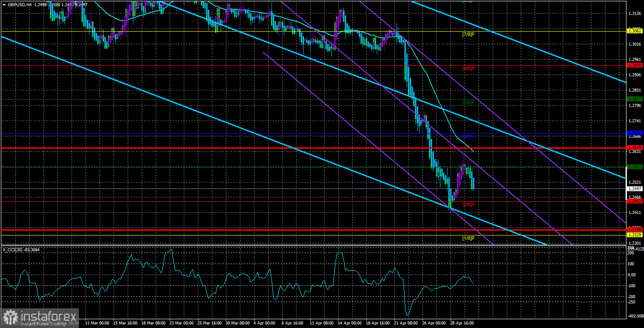644x328 pixels.
Task: Click the 11 Apr 08:00 time label
Action: (322, 323)
